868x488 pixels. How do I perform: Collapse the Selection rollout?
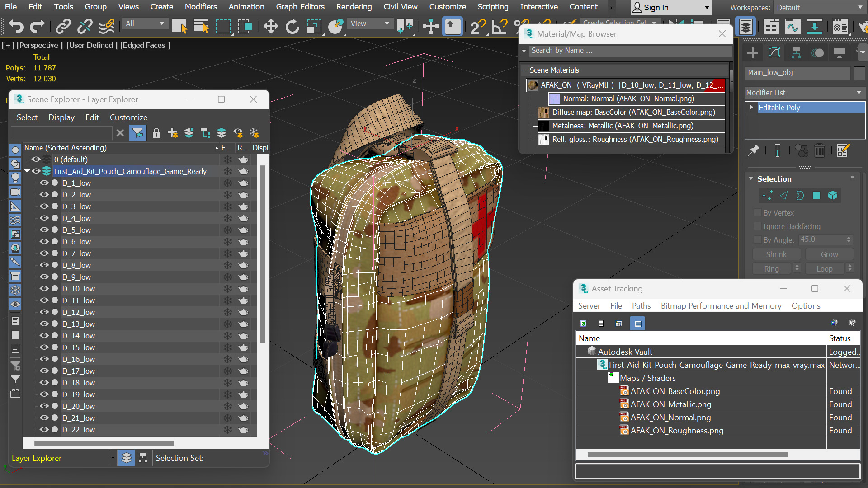pyautogui.click(x=751, y=179)
